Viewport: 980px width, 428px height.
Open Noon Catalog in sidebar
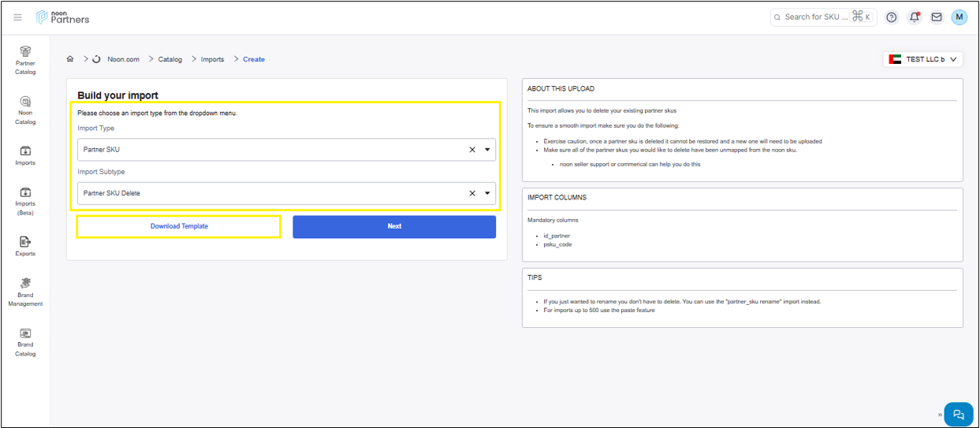25,110
